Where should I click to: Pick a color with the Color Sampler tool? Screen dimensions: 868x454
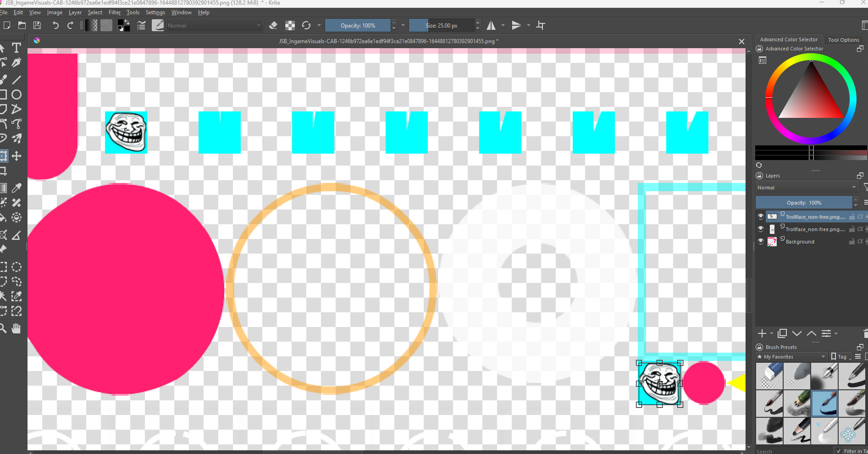pos(17,188)
